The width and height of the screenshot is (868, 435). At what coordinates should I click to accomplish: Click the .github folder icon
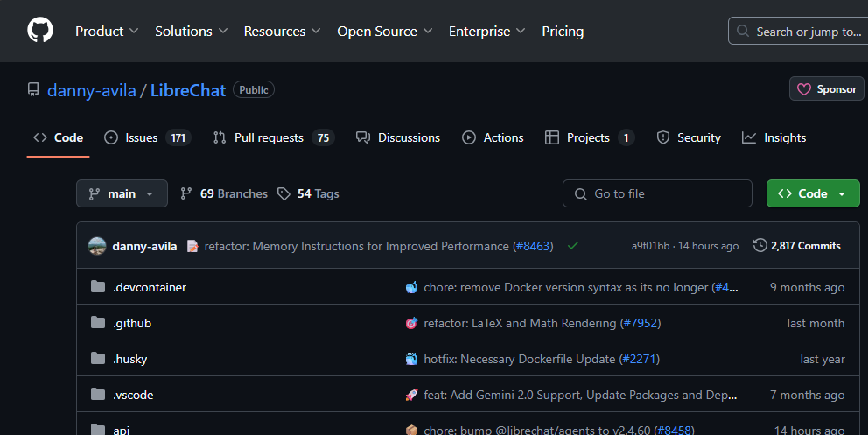coord(98,323)
